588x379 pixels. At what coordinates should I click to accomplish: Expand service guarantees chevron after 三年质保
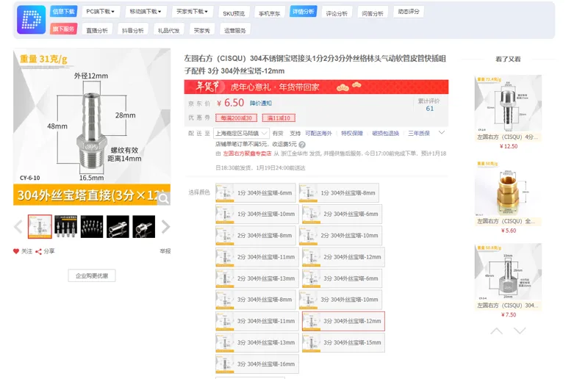coord(442,133)
